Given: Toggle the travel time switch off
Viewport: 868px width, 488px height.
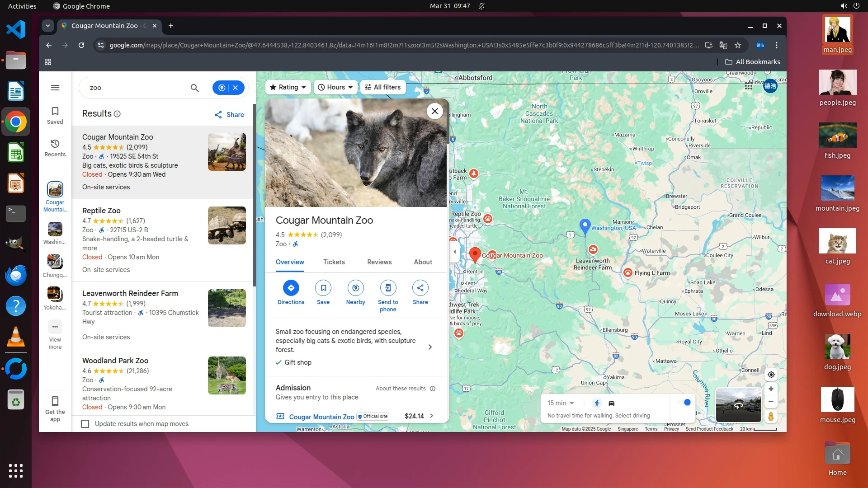Looking at the screenshot, I should click(x=684, y=402).
